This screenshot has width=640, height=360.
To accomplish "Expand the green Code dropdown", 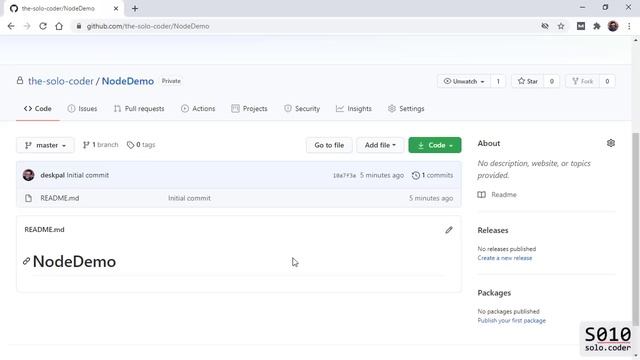I will click(435, 145).
